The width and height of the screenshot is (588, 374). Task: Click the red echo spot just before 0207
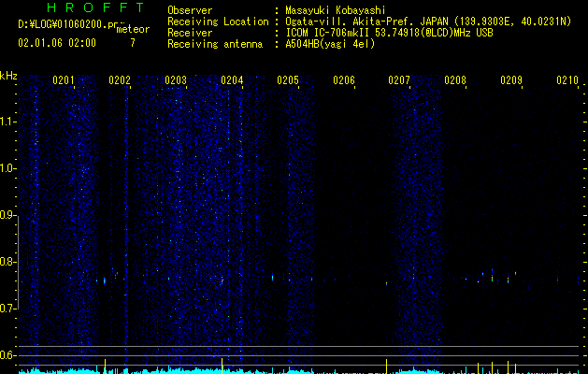point(386,284)
